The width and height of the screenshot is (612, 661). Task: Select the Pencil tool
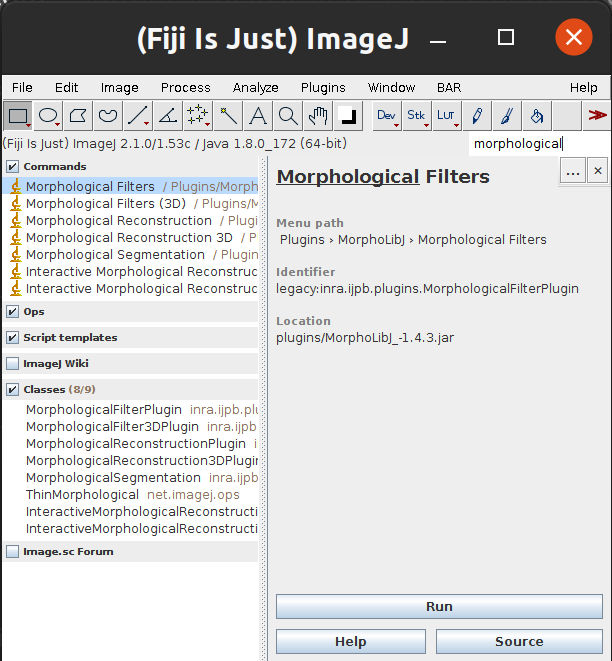tap(477, 116)
